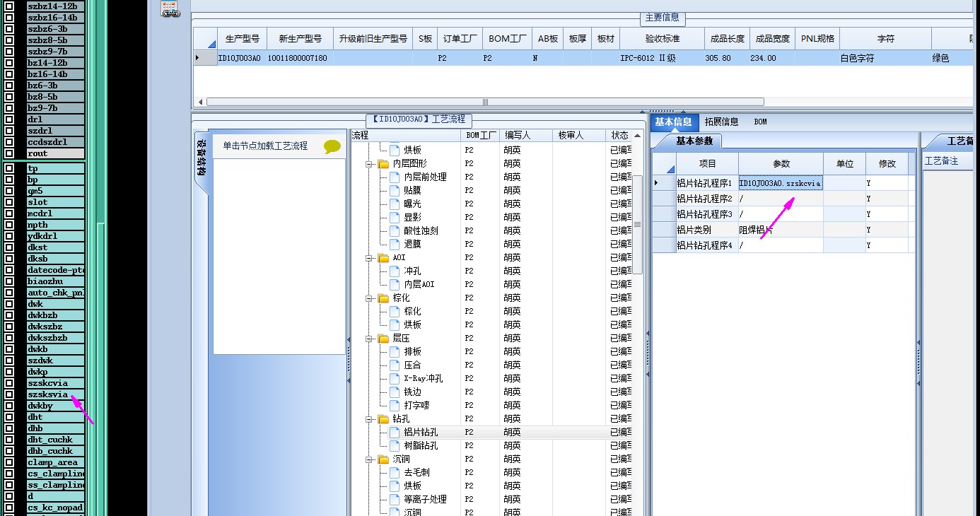Toggle the checkbox for layer clamp_area
Viewport: 980px width, 516px height.
pyautogui.click(x=9, y=462)
